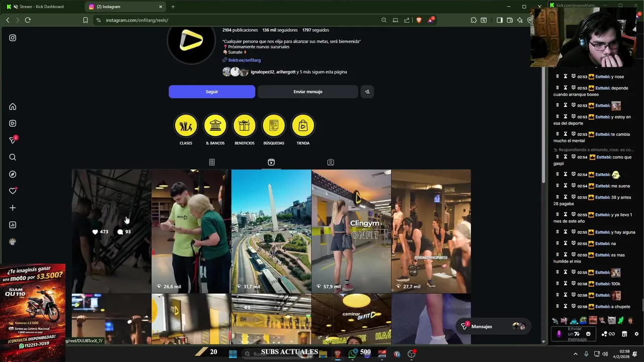This screenshot has width=644, height=362.
Task: Open the linktr.ee/onfitarg link
Action: tap(245, 60)
